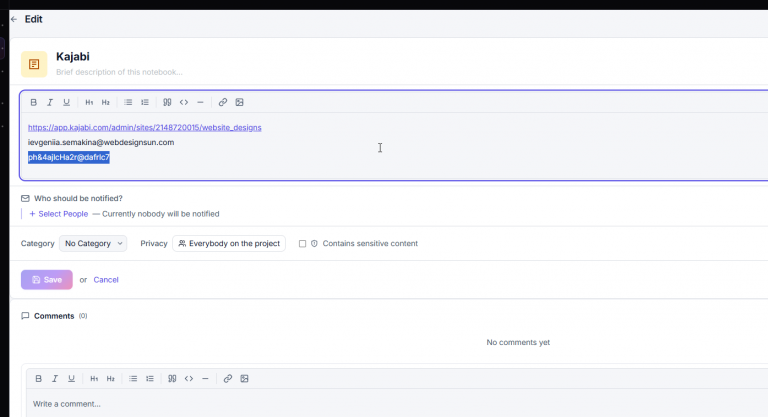Click the Kajabi notebook icon
The image size is (768, 417).
tap(34, 64)
